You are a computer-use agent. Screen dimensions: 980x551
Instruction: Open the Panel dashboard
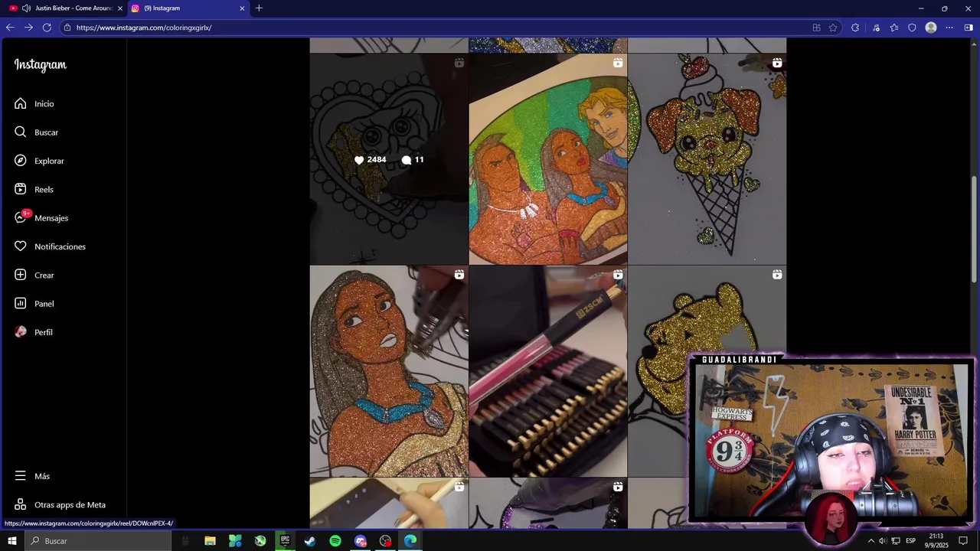34,304
